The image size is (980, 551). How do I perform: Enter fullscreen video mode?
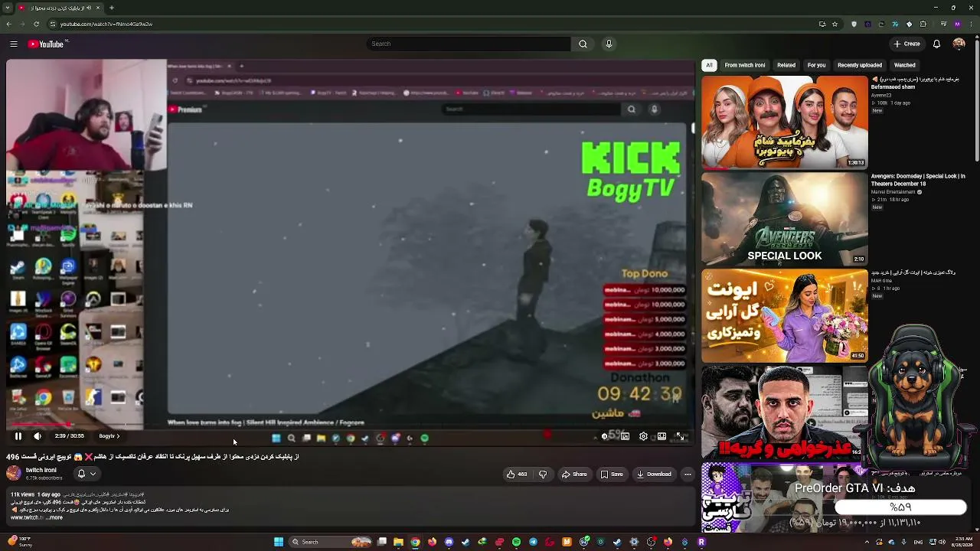[680, 436]
